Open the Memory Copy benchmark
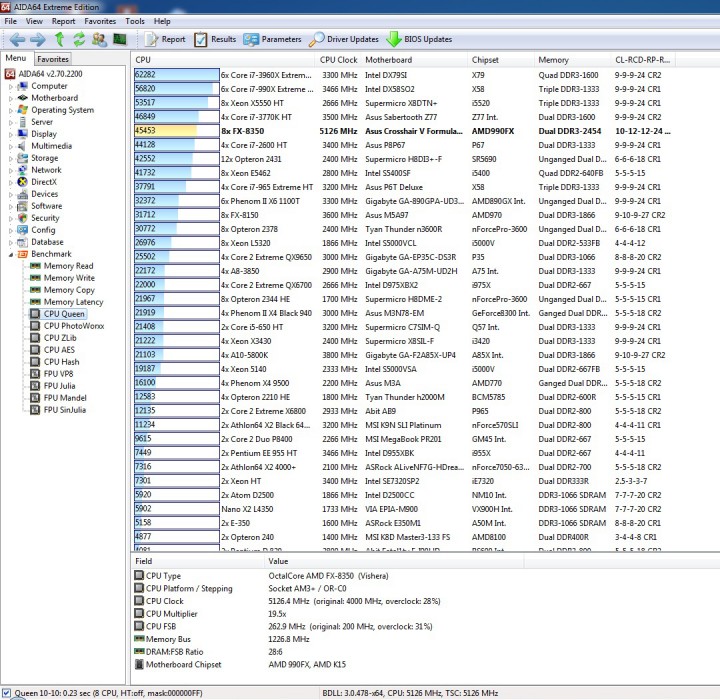This screenshot has width=720, height=700. click(62, 290)
